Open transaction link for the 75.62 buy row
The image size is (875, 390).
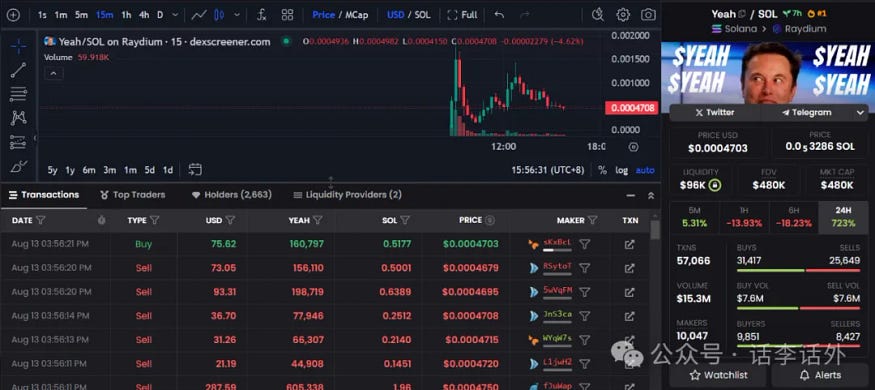tap(629, 244)
